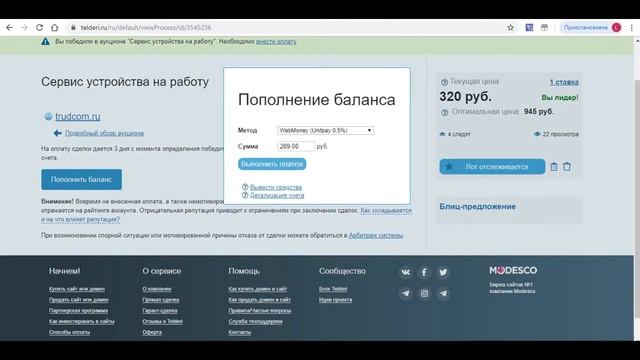Open the Facebook icon in footer
Screen dimensions: 640x360
tap(424, 272)
